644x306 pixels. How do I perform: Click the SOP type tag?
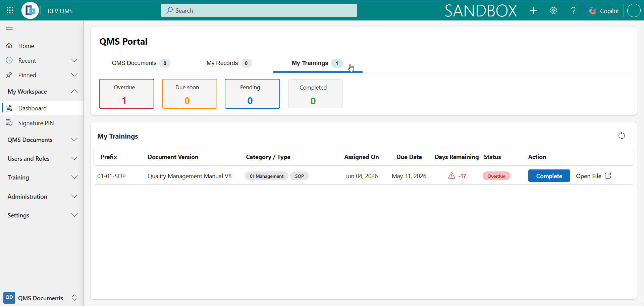(300, 176)
